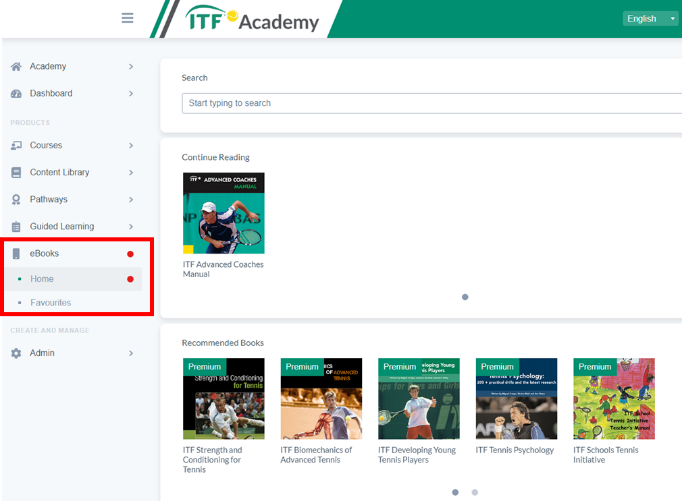This screenshot has width=682, height=501.
Task: Open Developing Young Tennis Players cover
Action: [x=419, y=399]
